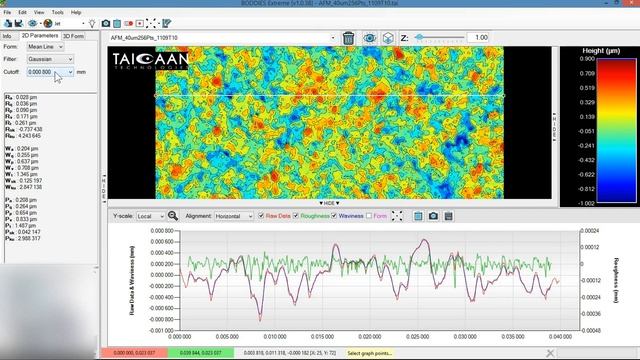Click the fit graph four-corner icon in profile toolbar
The height and width of the screenshot is (360, 640).
pos(397,216)
